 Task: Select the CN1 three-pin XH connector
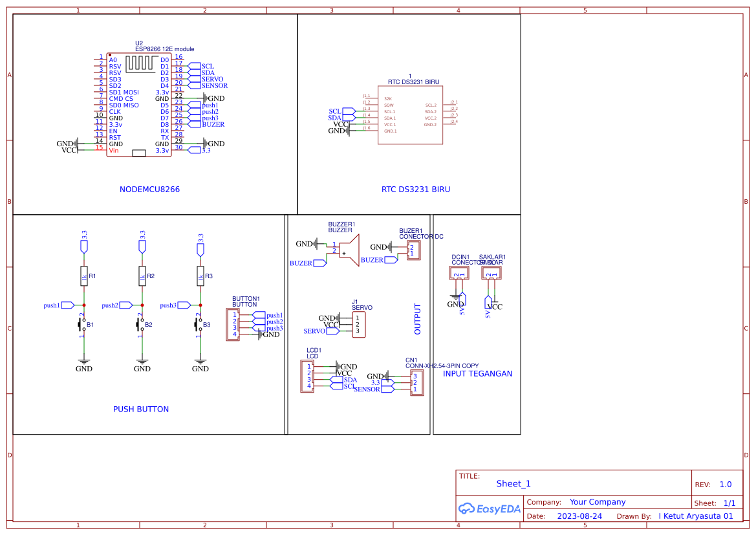click(x=418, y=383)
